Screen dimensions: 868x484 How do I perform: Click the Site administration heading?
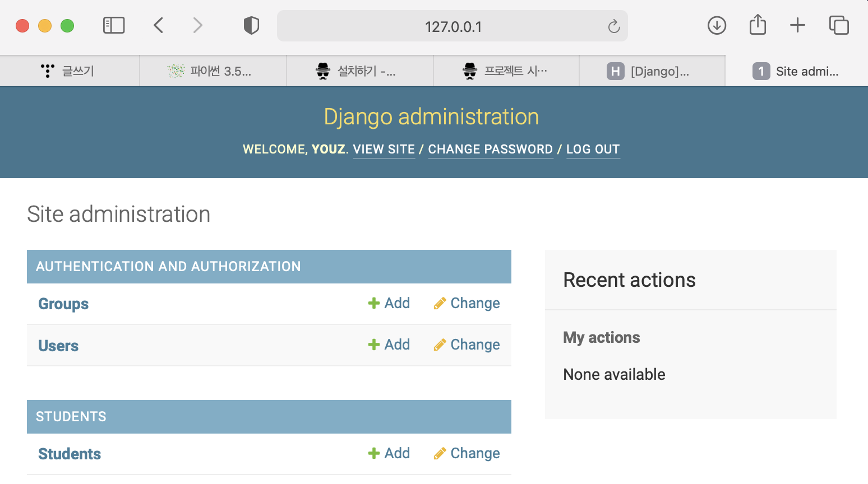119,214
